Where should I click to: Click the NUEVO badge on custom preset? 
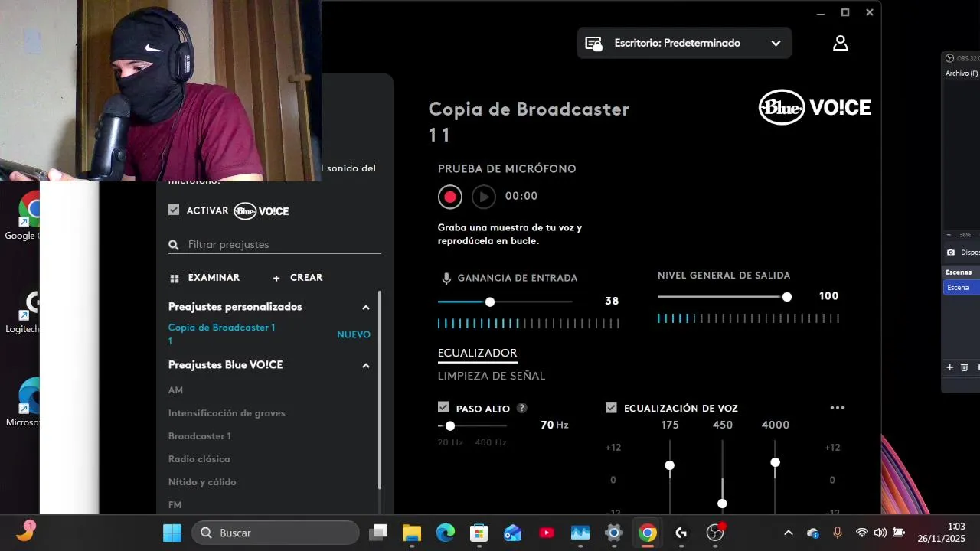point(354,334)
